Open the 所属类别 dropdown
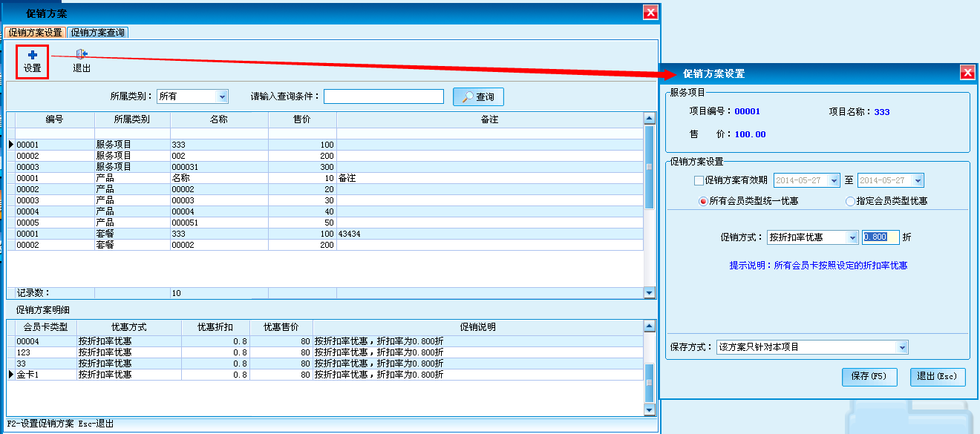The width and height of the screenshot is (980, 434). pyautogui.click(x=221, y=96)
